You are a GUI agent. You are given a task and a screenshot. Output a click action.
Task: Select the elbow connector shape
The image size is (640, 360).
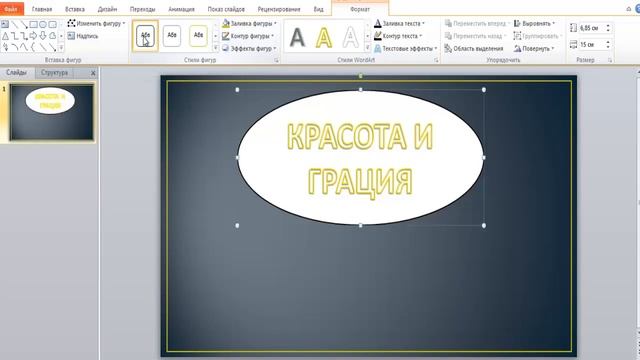point(15,36)
